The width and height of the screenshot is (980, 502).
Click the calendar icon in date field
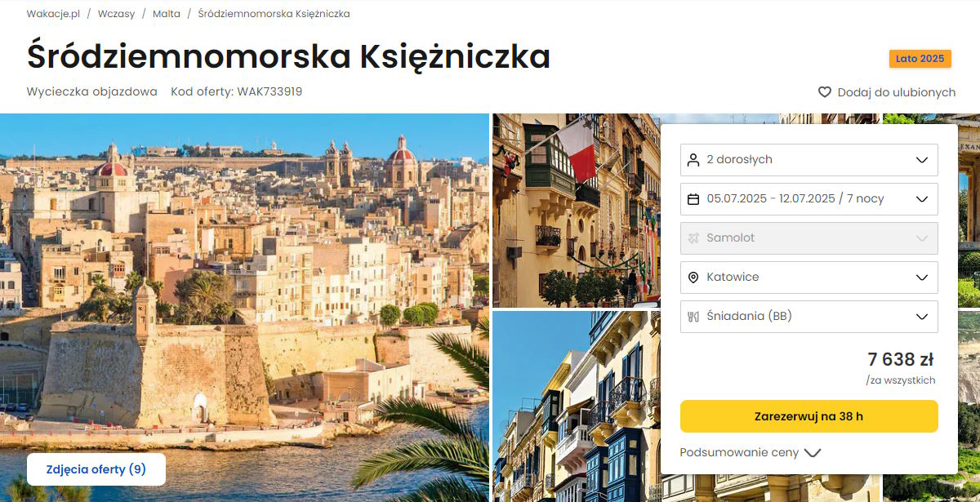pos(693,199)
